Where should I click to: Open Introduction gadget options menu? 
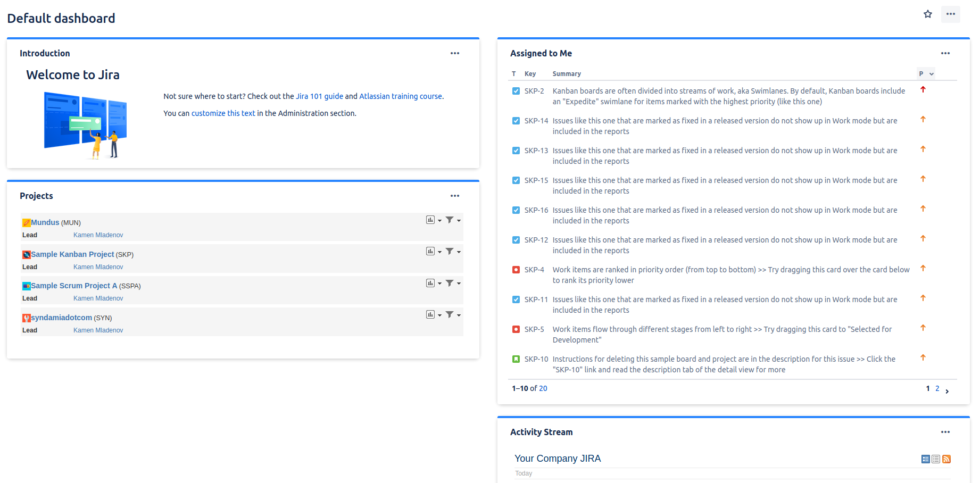click(455, 53)
